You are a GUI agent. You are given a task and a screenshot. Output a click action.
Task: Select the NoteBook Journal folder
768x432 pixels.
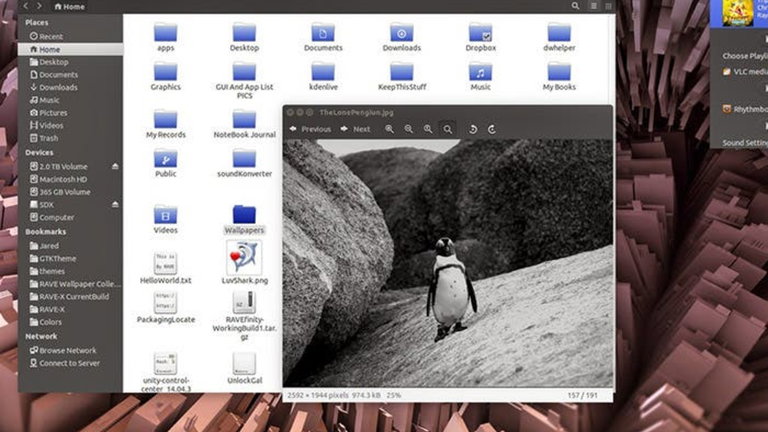244,123
